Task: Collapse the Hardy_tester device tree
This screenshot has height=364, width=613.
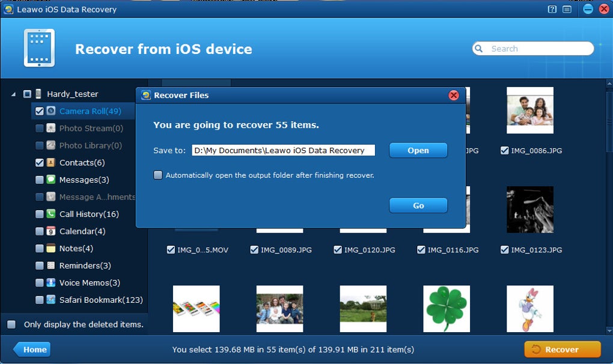Action: [13, 94]
